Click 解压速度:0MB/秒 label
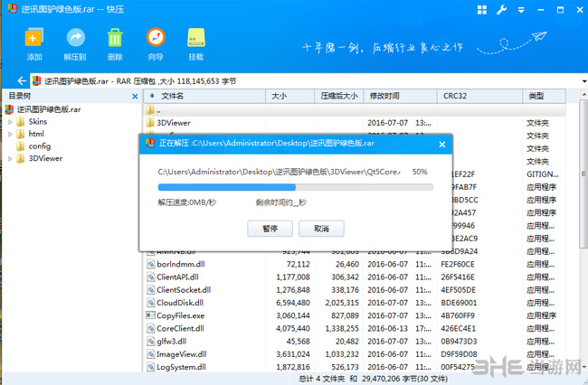The image size is (588, 385). 187,202
